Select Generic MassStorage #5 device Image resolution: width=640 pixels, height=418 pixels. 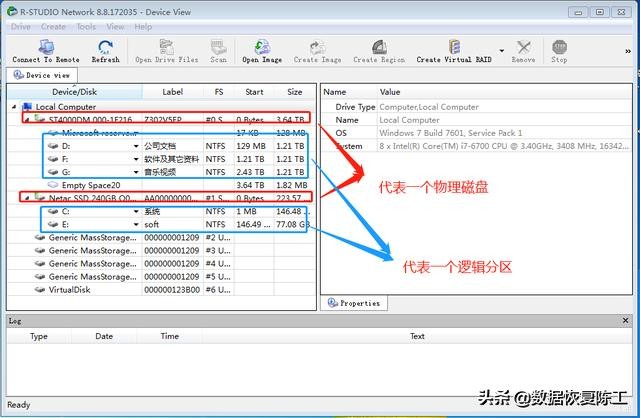(x=162, y=277)
